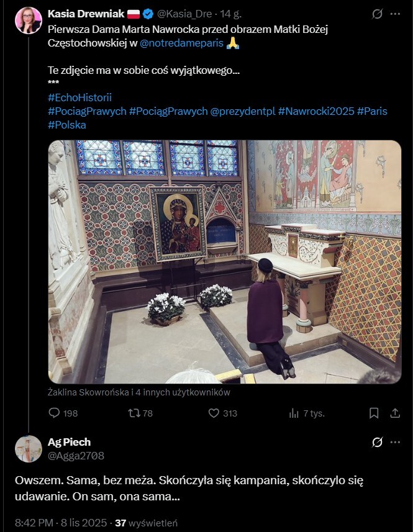Like the tweet with 313 likes
The image size is (413, 532).
pyautogui.click(x=214, y=413)
